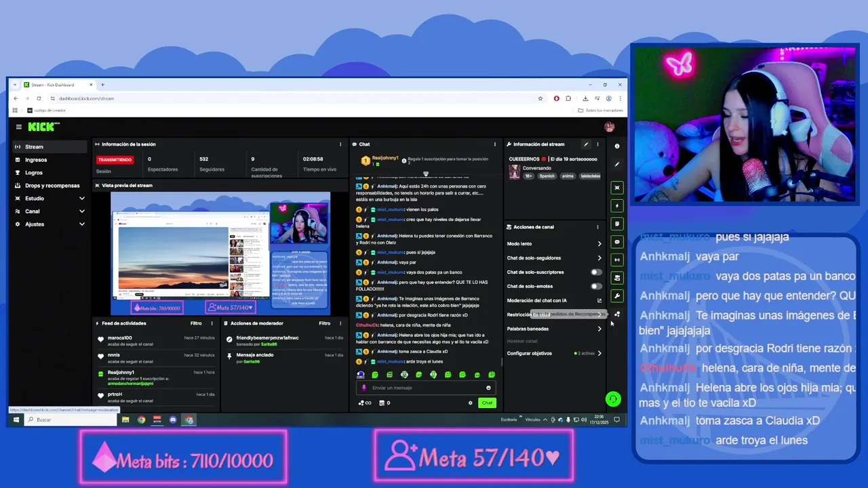Open Drops y recompensas in the sidebar
This screenshot has height=488, width=868.
(x=49, y=186)
